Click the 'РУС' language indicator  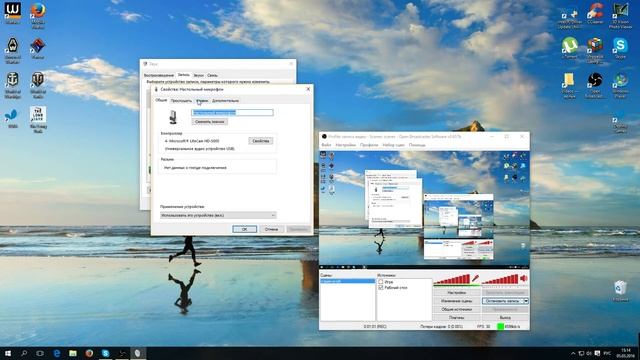point(607,353)
